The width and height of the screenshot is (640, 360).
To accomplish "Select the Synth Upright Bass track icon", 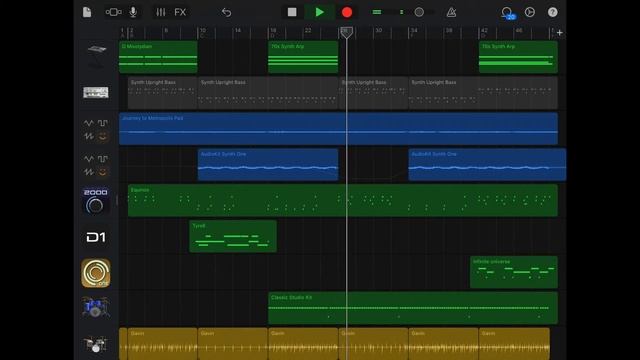I will [x=96, y=93].
